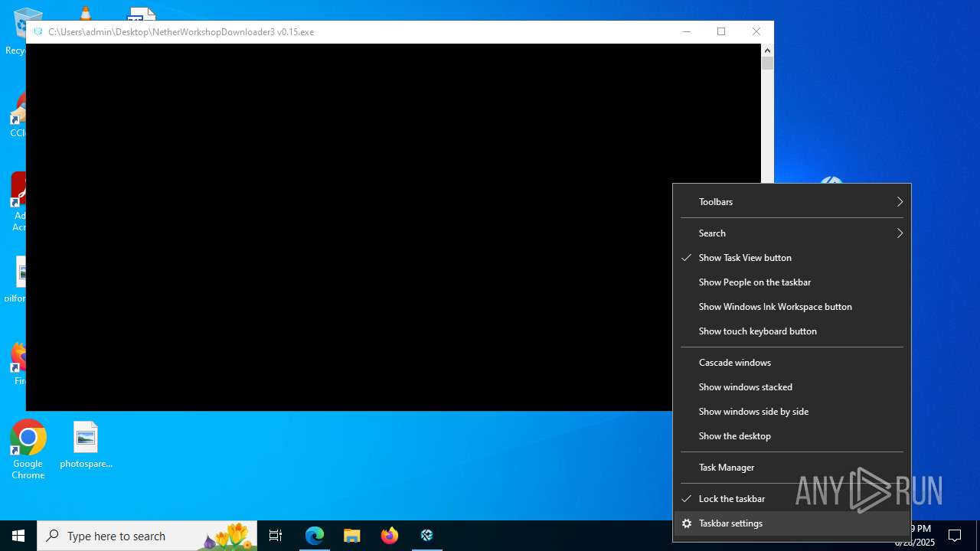Choose Show windows stacked
This screenshot has height=551, width=980.
coord(792,387)
